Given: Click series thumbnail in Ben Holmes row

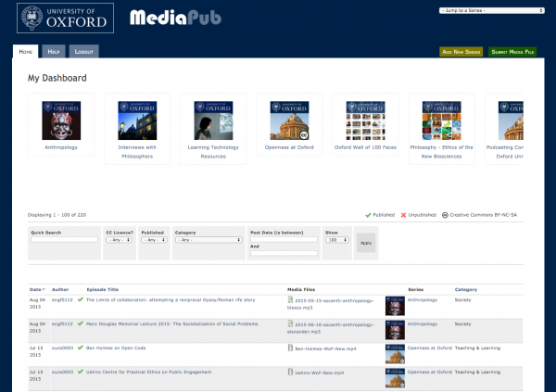Looking at the screenshot, I should (x=395, y=354).
